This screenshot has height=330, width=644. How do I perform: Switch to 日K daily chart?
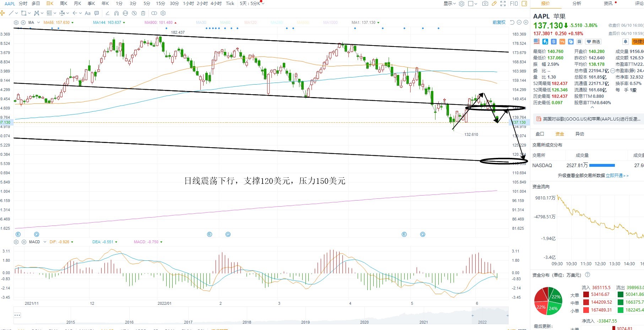point(50,4)
